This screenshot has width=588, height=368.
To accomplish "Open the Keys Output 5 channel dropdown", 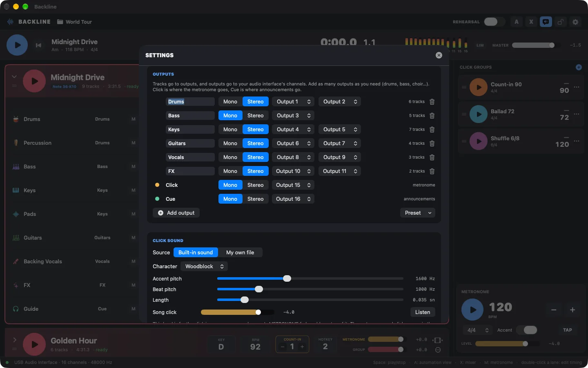I will click(x=340, y=130).
